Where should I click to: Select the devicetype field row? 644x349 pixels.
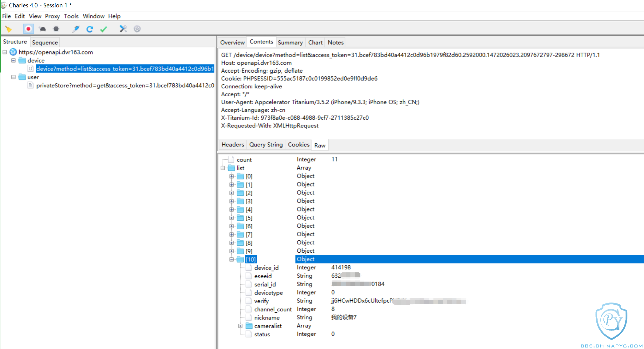click(x=430, y=293)
